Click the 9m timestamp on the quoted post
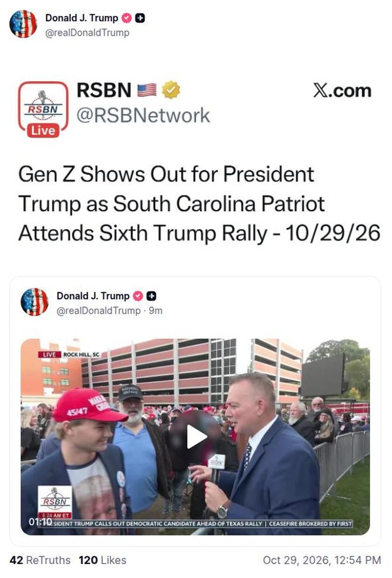Image resolution: width=392 pixels, height=578 pixels. coord(155,310)
